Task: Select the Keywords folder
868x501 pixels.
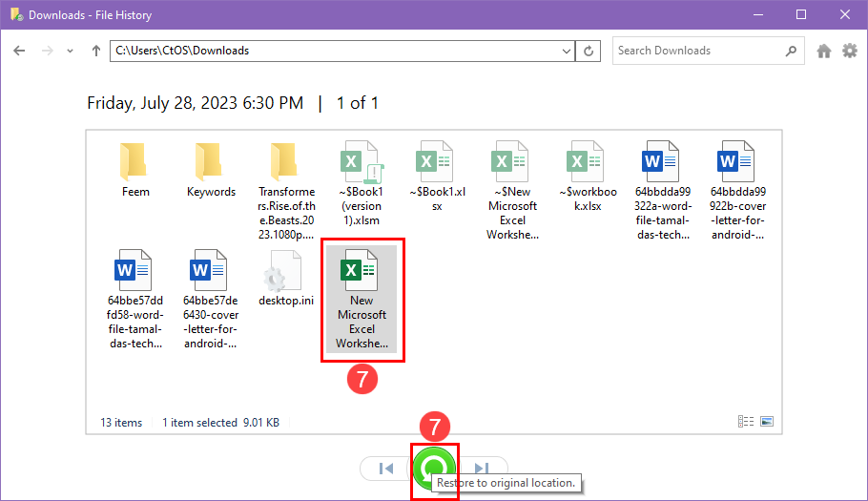Action: point(211,169)
